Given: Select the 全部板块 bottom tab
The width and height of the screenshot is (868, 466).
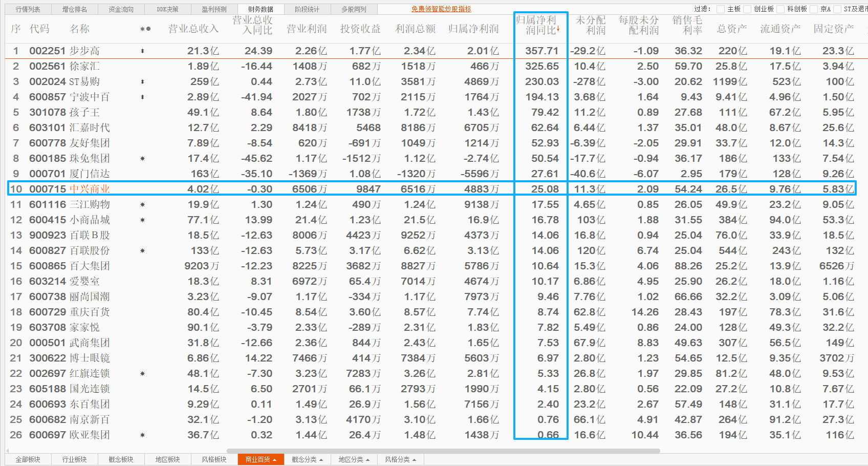Looking at the screenshot, I should point(28,459).
